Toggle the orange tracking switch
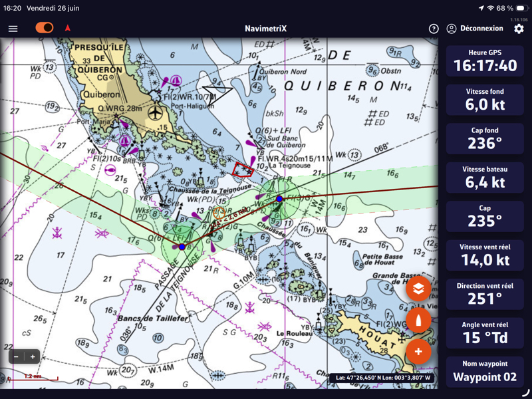The height and width of the screenshot is (399, 532). click(45, 28)
